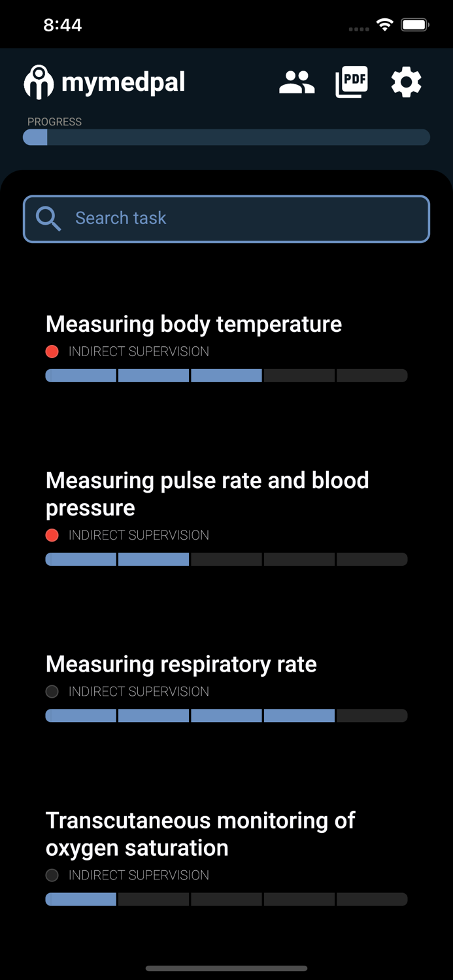Export progress report via the PDF icon
The image size is (453, 980).
pyautogui.click(x=351, y=82)
